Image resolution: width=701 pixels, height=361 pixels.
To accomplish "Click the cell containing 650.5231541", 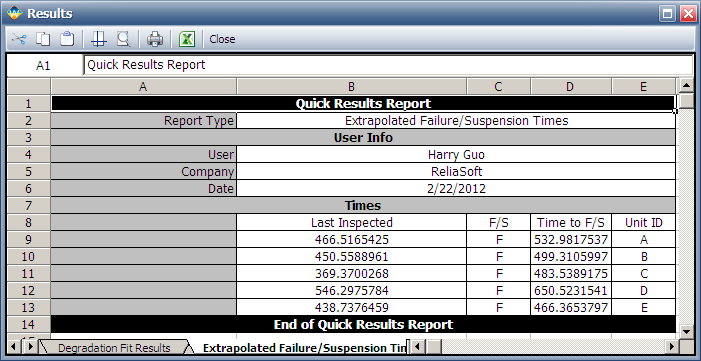I will click(x=571, y=291).
